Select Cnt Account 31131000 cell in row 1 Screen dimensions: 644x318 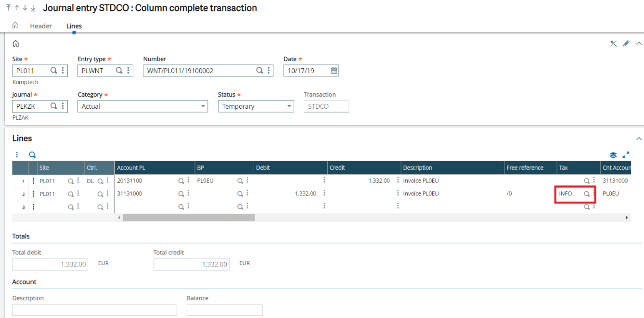click(615, 181)
